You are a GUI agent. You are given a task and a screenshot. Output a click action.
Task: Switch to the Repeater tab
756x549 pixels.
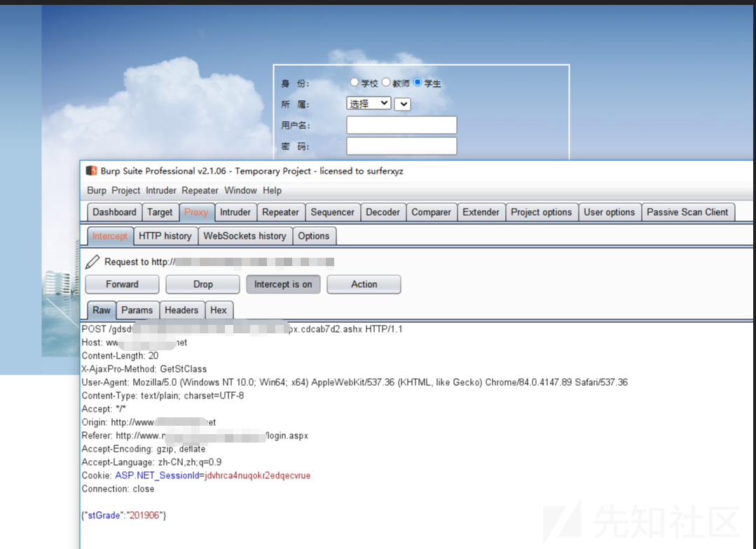[280, 212]
